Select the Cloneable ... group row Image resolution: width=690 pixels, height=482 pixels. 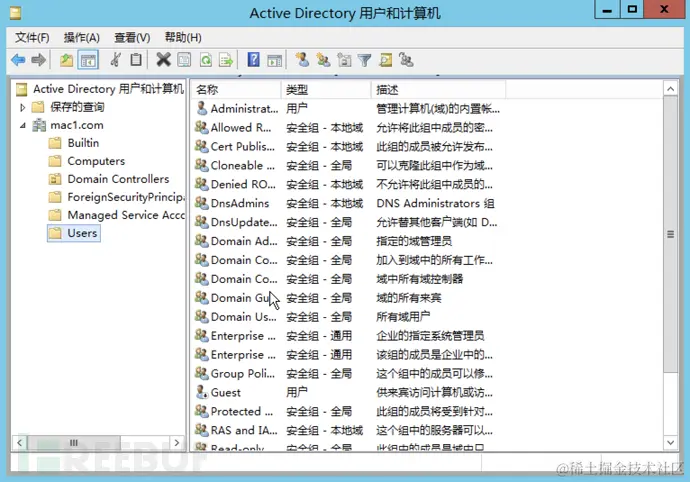click(x=347, y=165)
